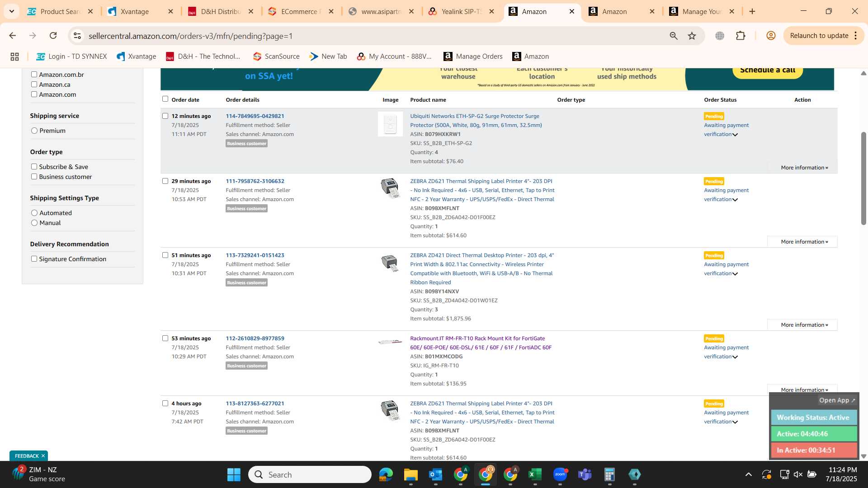Select Premium shipping service filter

[34, 131]
